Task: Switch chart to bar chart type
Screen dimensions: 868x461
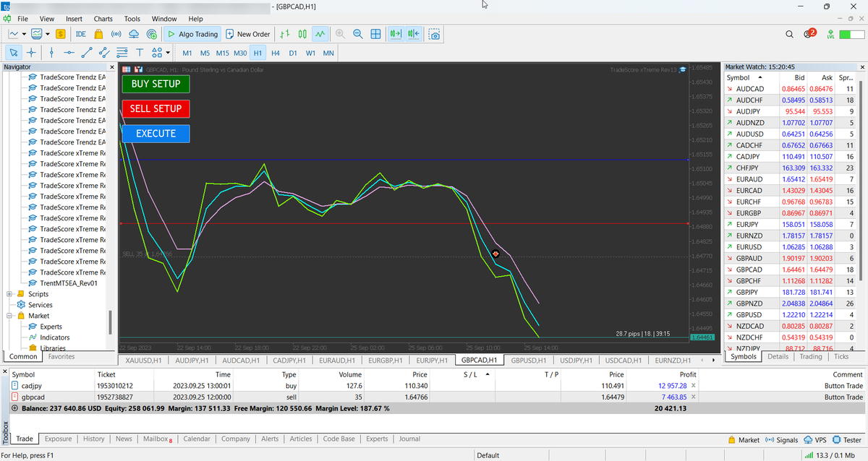Action: pos(285,33)
